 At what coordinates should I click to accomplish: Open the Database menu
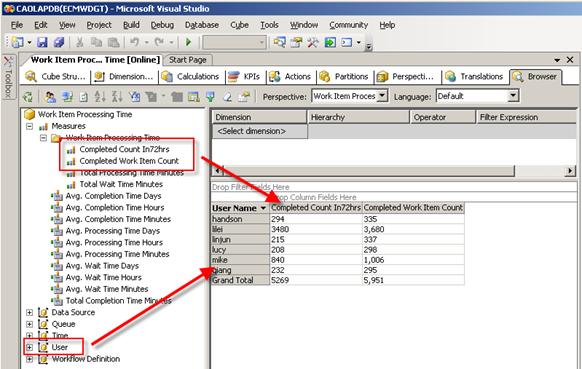pyautogui.click(x=202, y=25)
